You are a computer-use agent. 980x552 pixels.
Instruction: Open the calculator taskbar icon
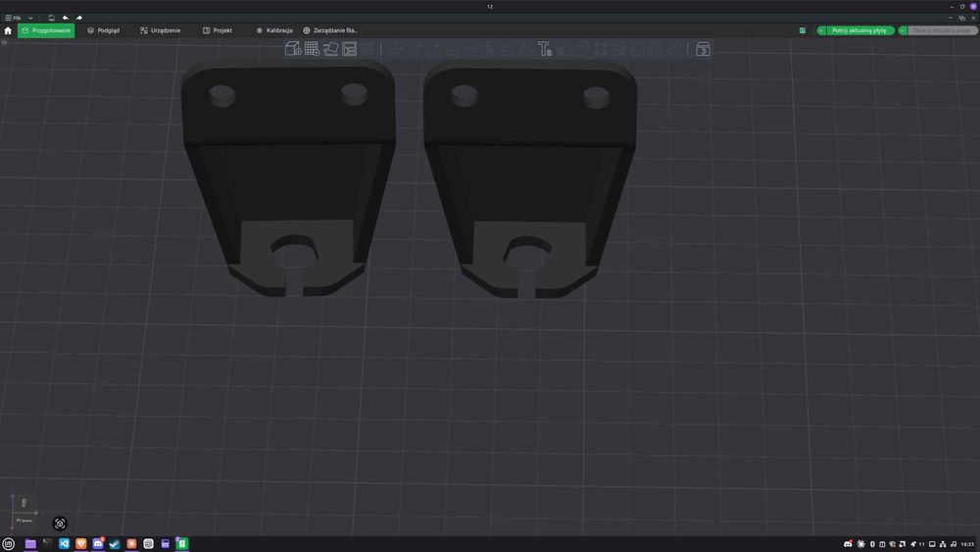(165, 544)
